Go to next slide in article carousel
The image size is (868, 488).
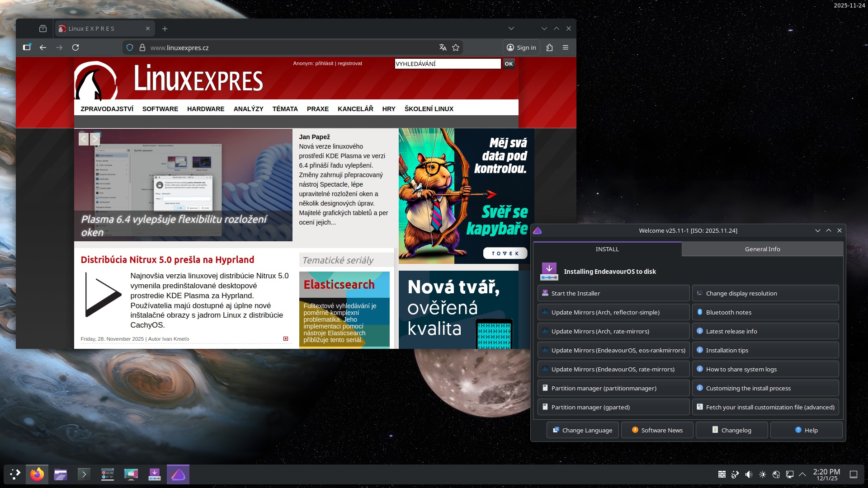(95, 139)
